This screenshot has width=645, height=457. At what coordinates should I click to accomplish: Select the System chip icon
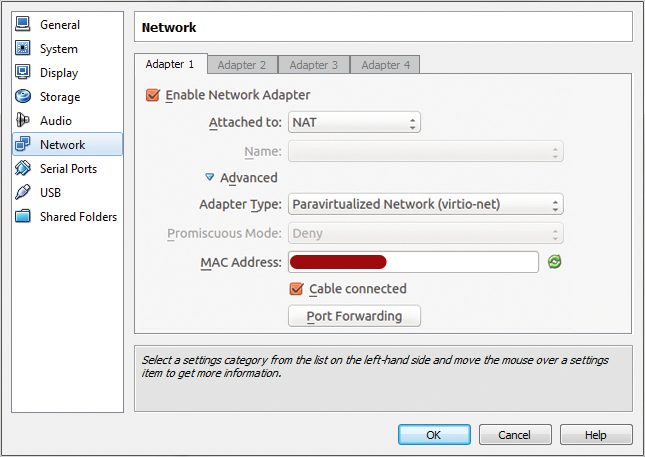[x=23, y=48]
